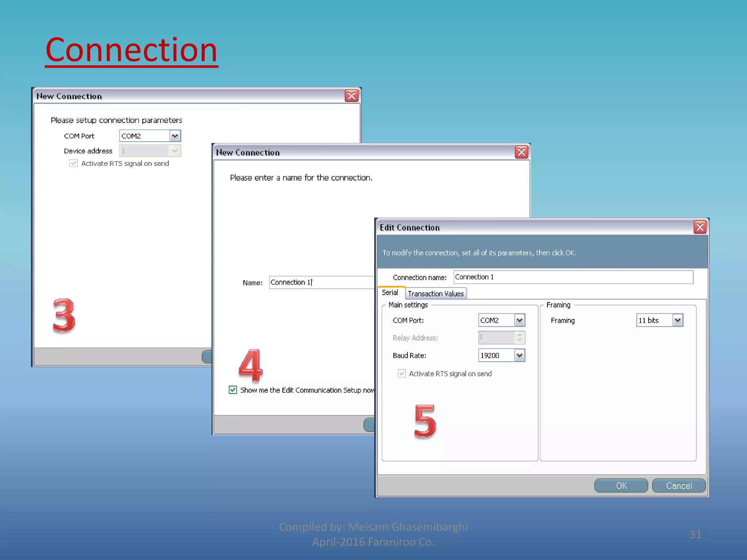The width and height of the screenshot is (747, 560).
Task: Select the Serial tab
Action: pos(390,293)
